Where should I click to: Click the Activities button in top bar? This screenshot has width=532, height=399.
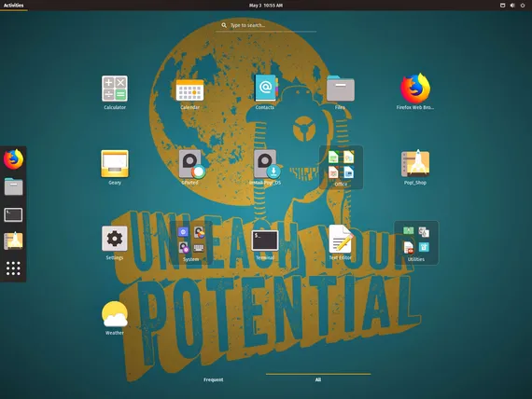click(14, 5)
